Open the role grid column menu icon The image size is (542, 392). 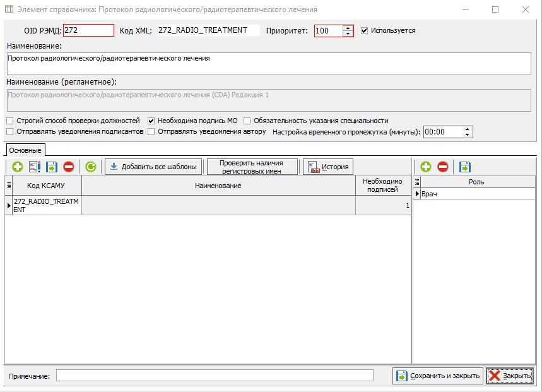tap(417, 182)
